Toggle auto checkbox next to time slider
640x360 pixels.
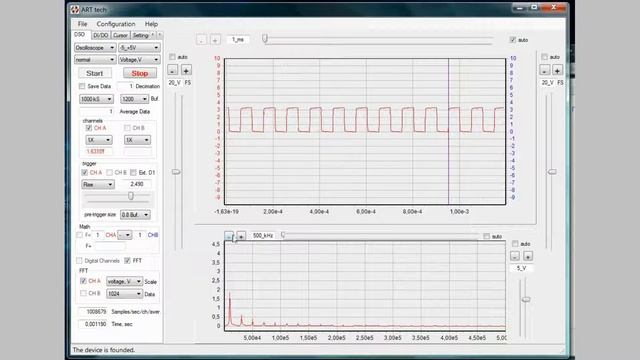[x=513, y=40]
